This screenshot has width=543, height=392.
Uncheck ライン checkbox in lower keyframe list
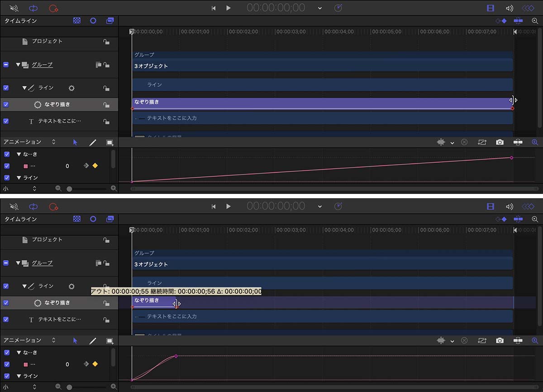coord(7,376)
